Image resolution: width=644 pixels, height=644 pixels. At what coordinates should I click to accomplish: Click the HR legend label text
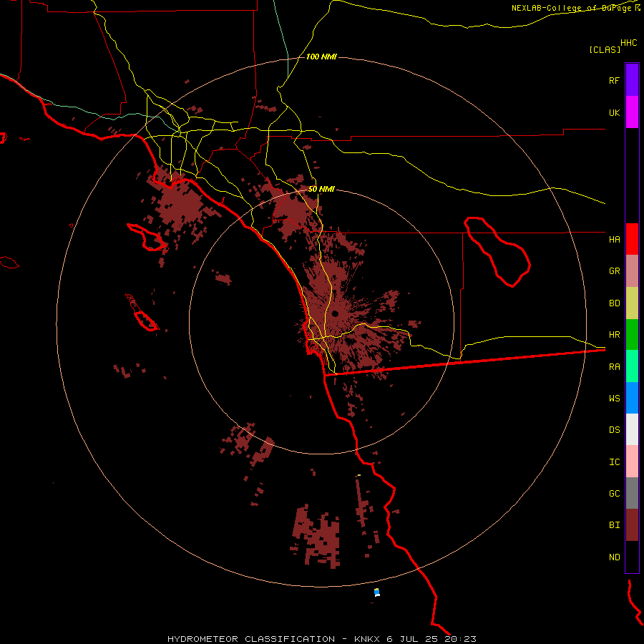tap(614, 335)
